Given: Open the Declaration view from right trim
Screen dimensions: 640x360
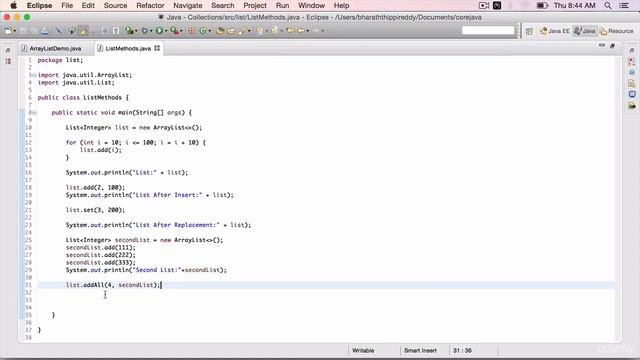Looking at the screenshot, I should 632,84.
